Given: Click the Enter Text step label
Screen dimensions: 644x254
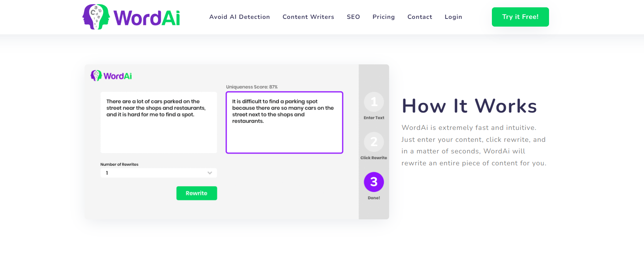Looking at the screenshot, I should 374,118.
